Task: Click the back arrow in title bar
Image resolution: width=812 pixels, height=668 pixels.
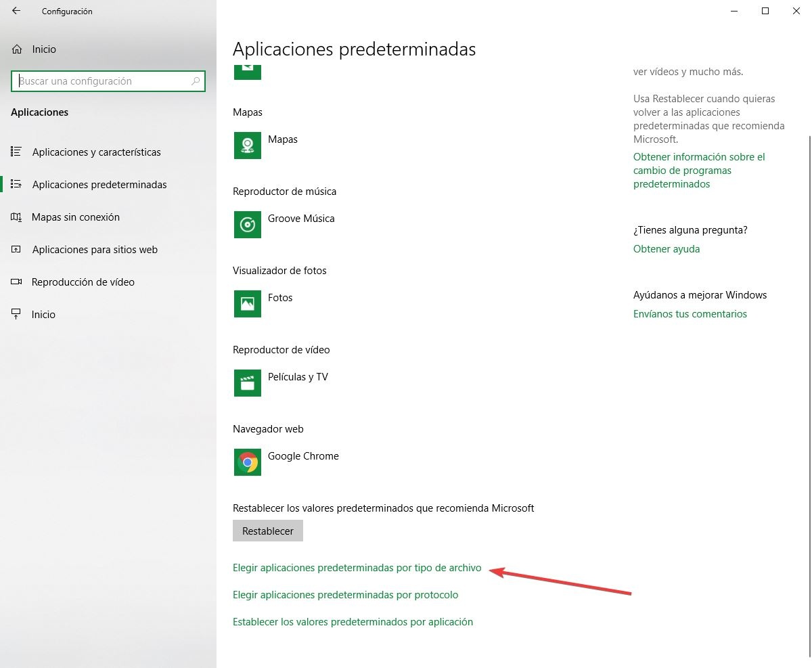Action: click(x=16, y=11)
